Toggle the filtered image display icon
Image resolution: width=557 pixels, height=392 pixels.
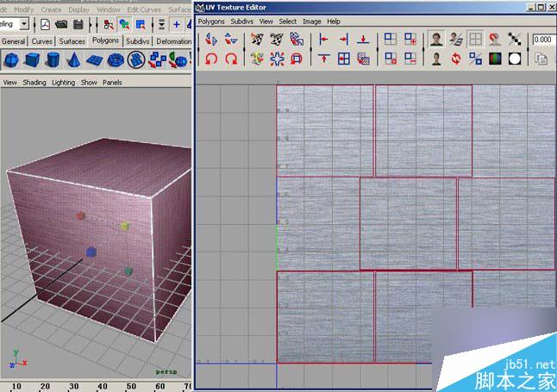click(456, 39)
